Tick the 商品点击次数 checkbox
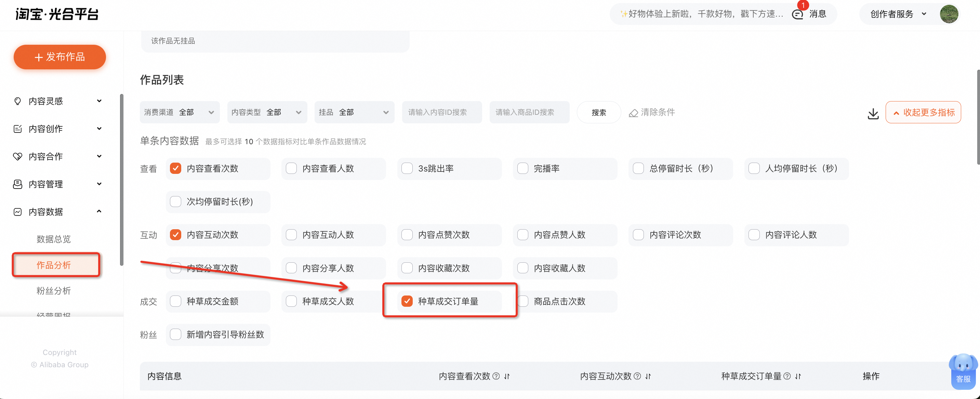 click(523, 301)
